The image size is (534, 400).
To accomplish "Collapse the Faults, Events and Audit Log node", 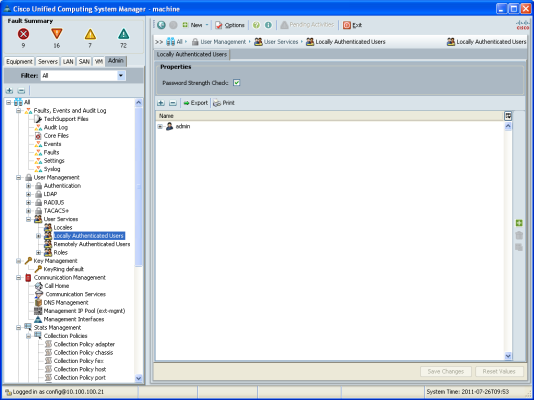I will [x=19, y=111].
